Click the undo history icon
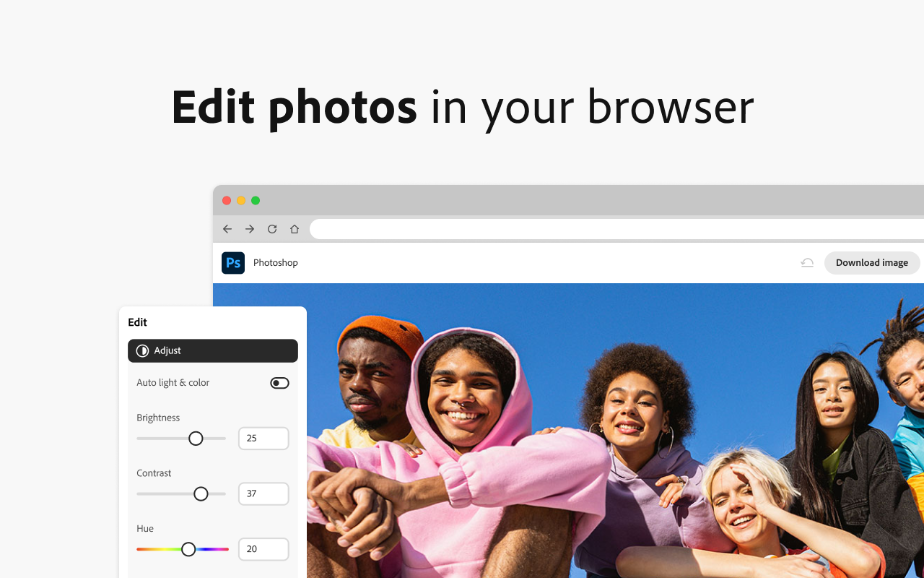 coord(807,262)
